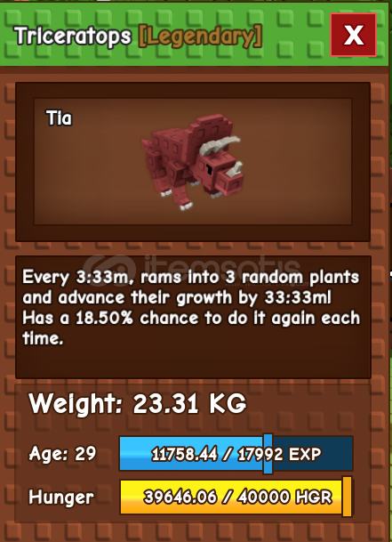Click the pet ability description box
This screenshot has height=542, width=392.
[x=193, y=318]
